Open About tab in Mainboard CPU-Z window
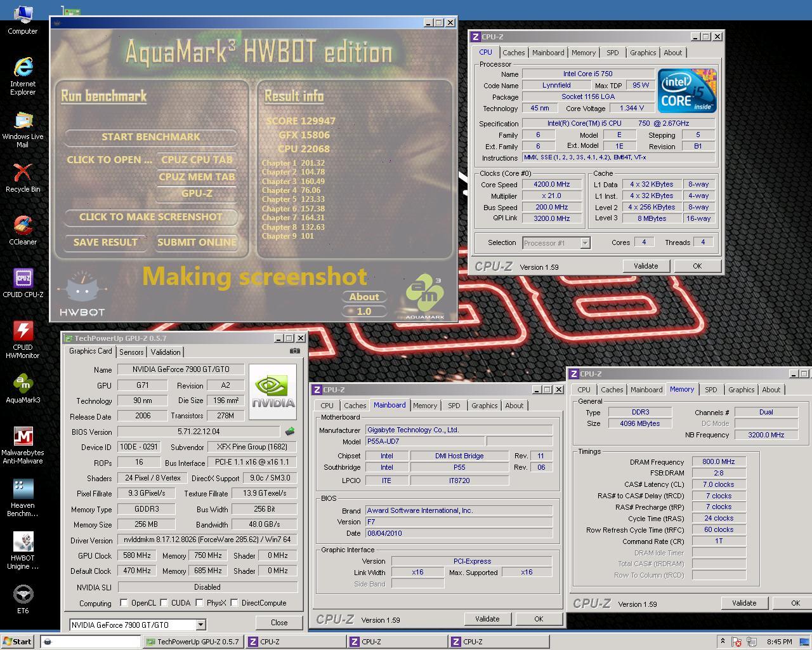The width and height of the screenshot is (812, 650). pyautogui.click(x=514, y=406)
